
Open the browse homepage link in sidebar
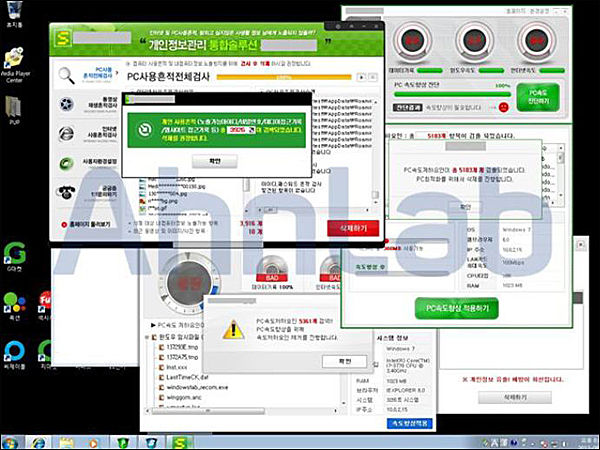point(86,224)
